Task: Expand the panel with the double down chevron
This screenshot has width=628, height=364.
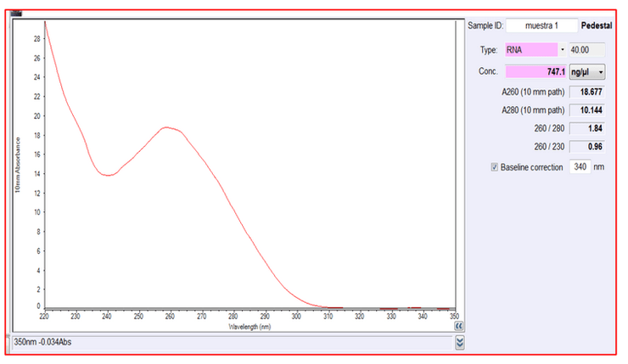Action: pos(460,342)
